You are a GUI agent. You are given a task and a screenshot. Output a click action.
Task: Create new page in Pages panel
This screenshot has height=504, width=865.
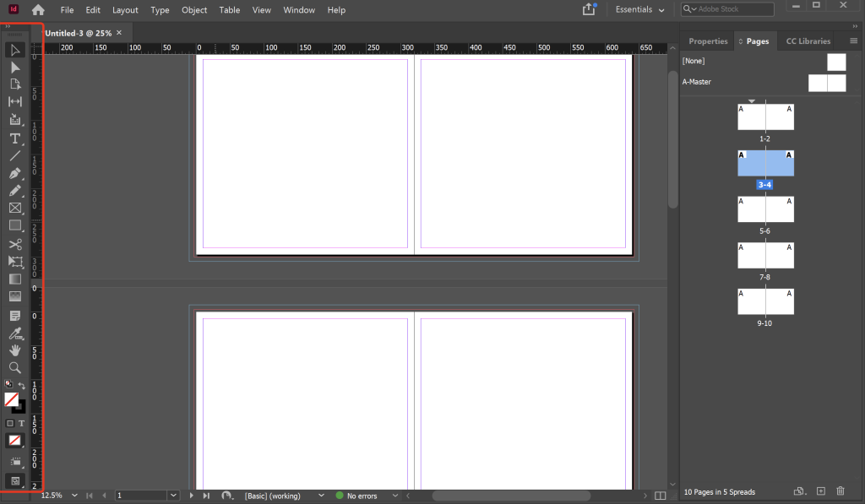pos(820,491)
